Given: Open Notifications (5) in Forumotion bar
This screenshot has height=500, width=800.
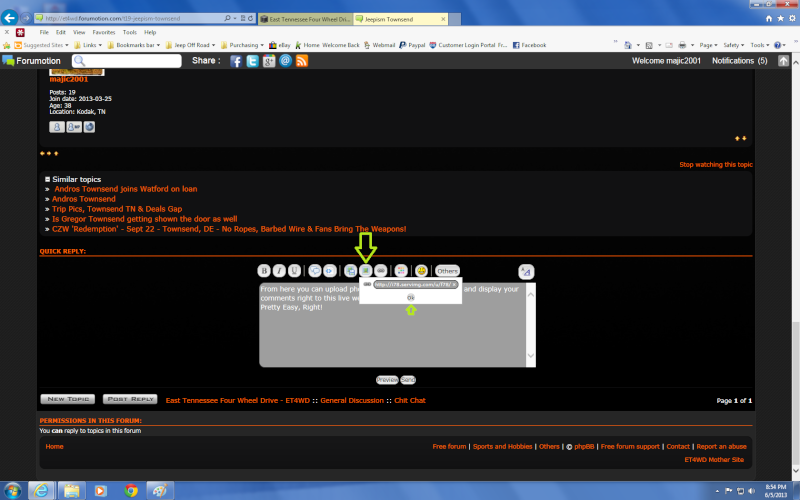Looking at the screenshot, I should coord(739,61).
